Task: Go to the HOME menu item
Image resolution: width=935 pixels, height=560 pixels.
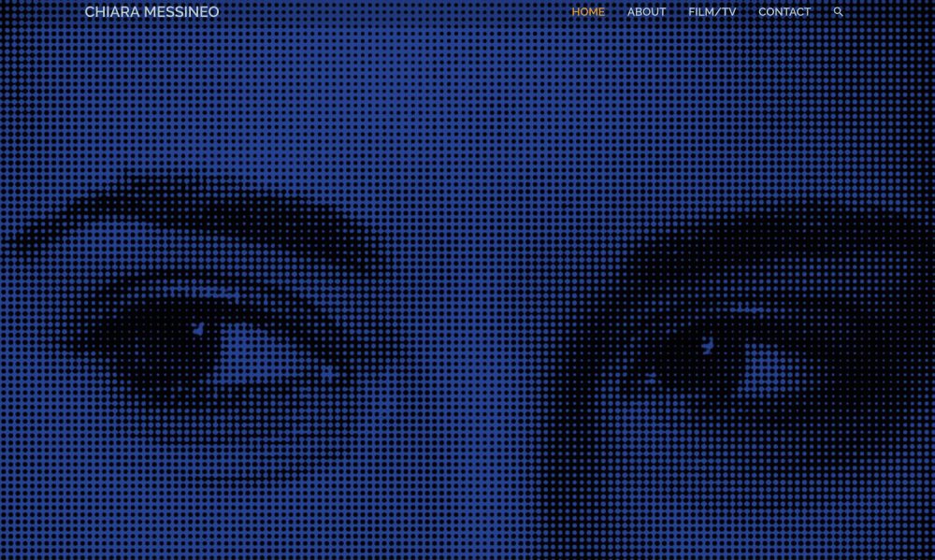Action: click(588, 12)
